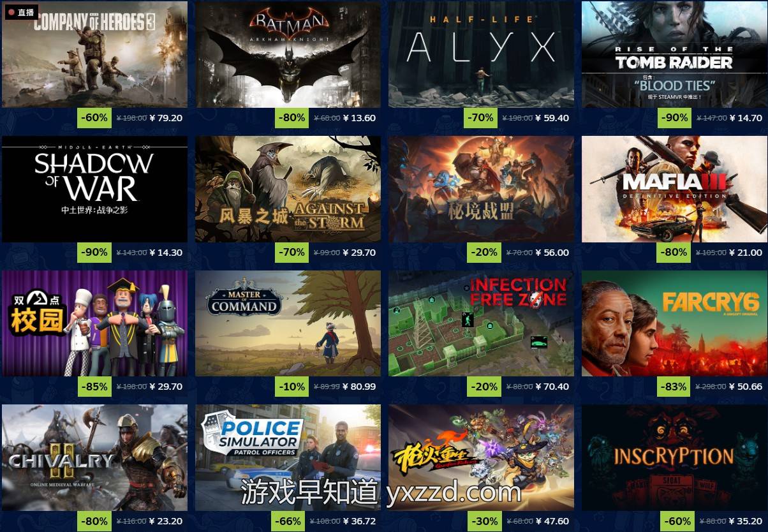Click the -83% discount badge for Far Cry 6
The image size is (768, 532).
(674, 387)
